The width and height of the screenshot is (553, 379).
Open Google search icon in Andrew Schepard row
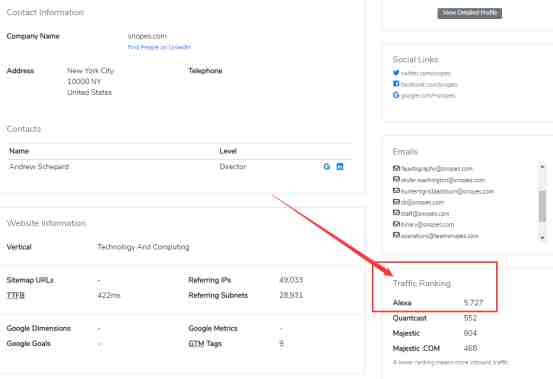[x=327, y=166]
